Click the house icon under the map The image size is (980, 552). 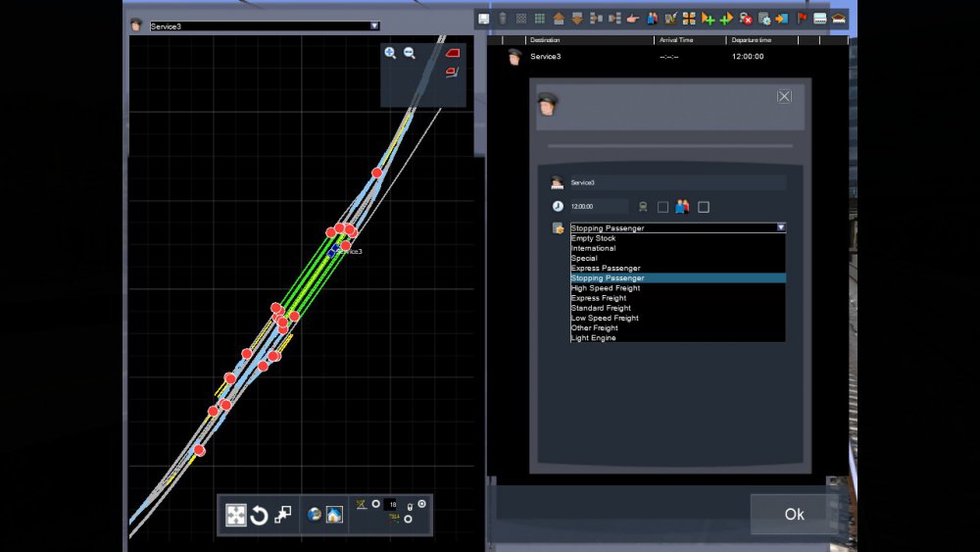pyautogui.click(x=334, y=515)
